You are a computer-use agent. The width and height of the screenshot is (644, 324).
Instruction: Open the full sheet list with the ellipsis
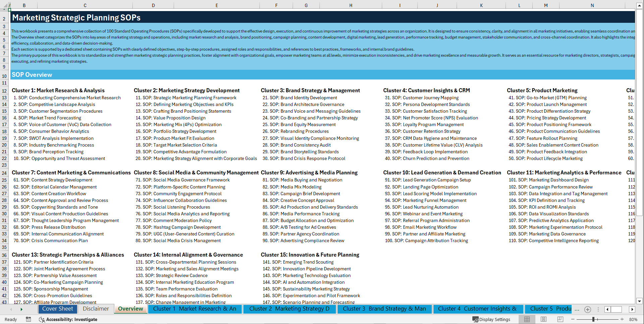pos(577,309)
